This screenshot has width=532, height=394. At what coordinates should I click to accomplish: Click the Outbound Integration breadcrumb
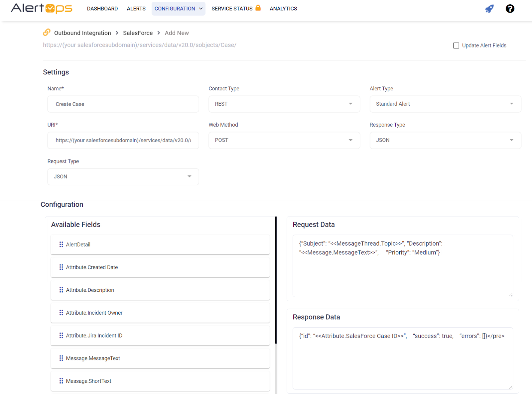[x=82, y=33]
